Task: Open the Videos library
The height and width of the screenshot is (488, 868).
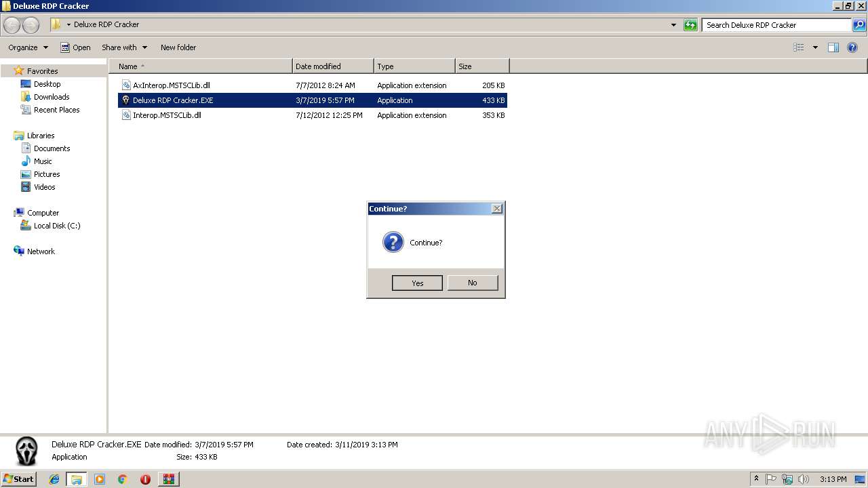Action: coord(44,187)
